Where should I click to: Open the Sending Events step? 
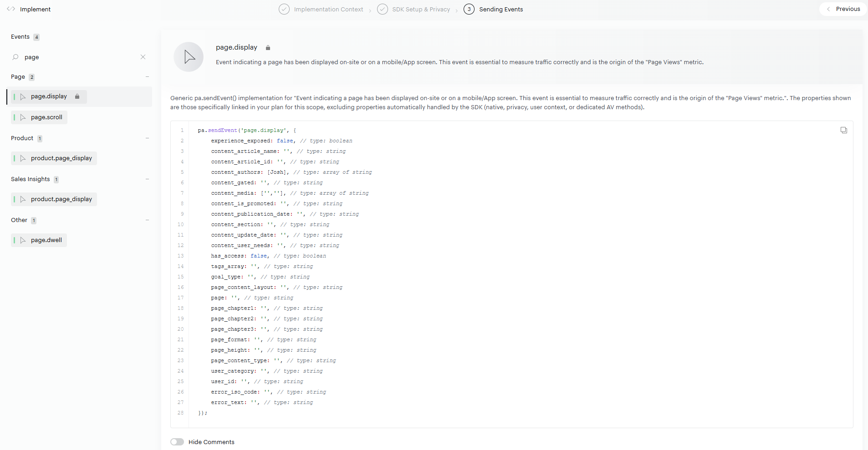500,9
